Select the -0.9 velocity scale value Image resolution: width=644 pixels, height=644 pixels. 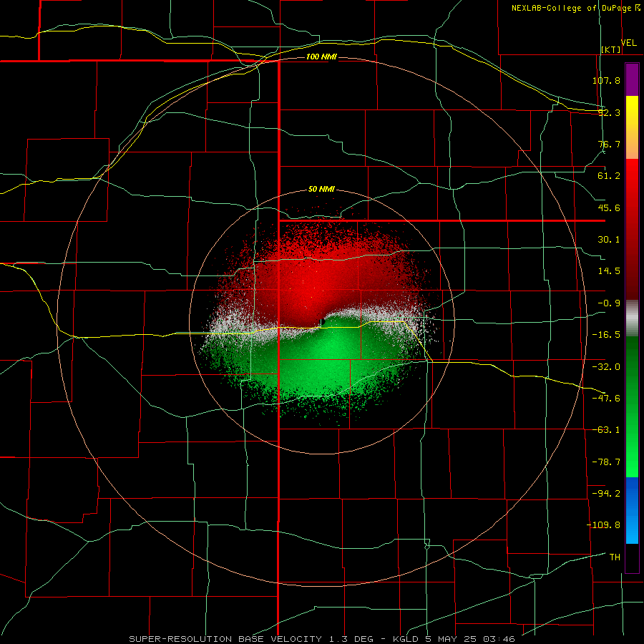pos(609,303)
